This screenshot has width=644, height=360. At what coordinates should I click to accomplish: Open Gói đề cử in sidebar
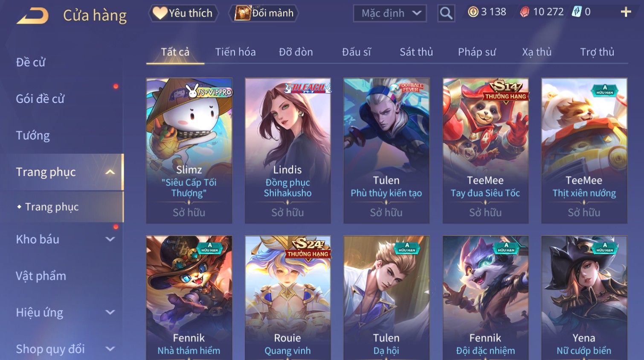40,99
